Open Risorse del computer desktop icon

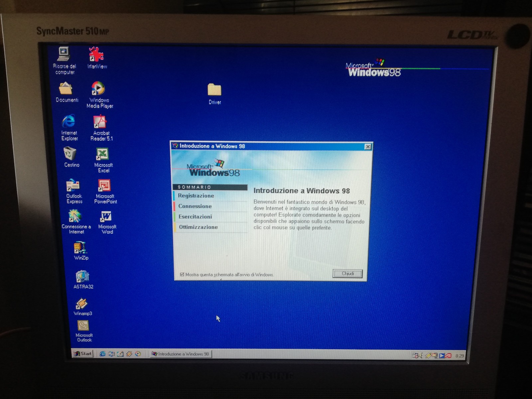(x=64, y=61)
